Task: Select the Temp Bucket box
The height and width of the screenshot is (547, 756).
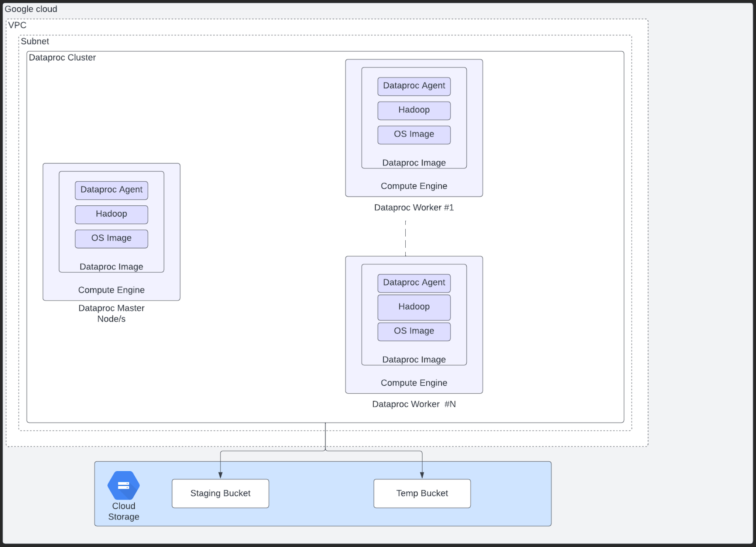Action: point(422,493)
